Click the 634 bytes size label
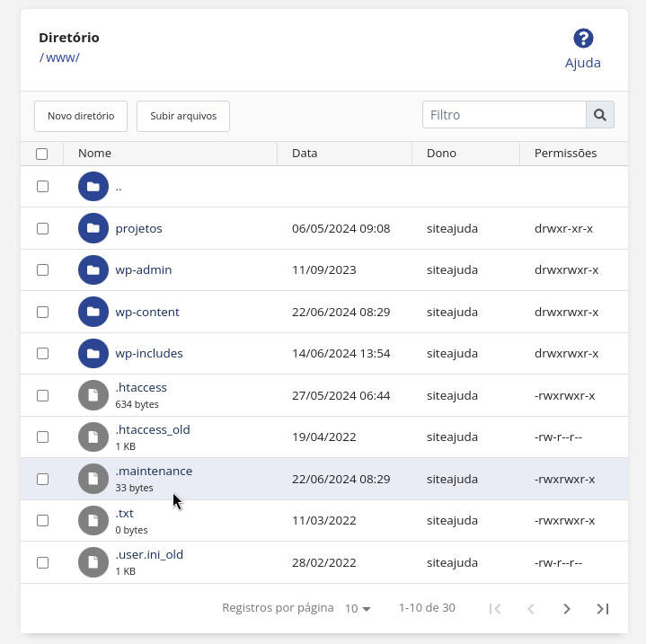646x644 pixels. pyautogui.click(x=137, y=404)
